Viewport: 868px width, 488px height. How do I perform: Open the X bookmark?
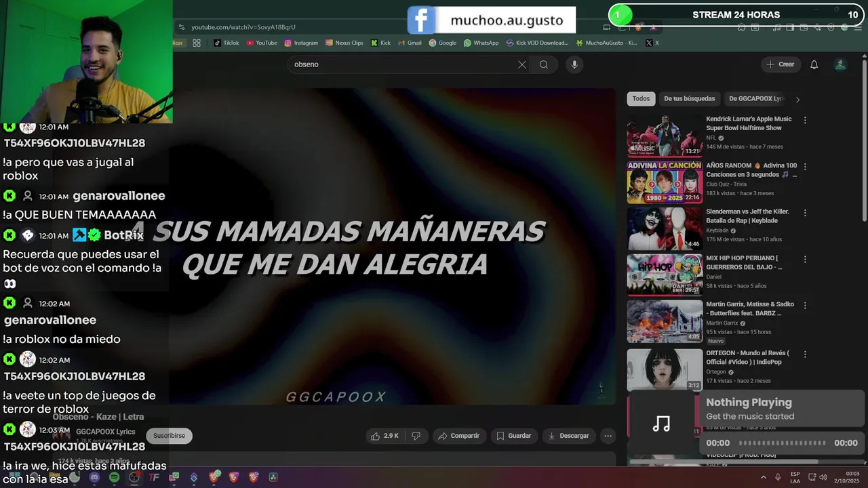click(652, 43)
